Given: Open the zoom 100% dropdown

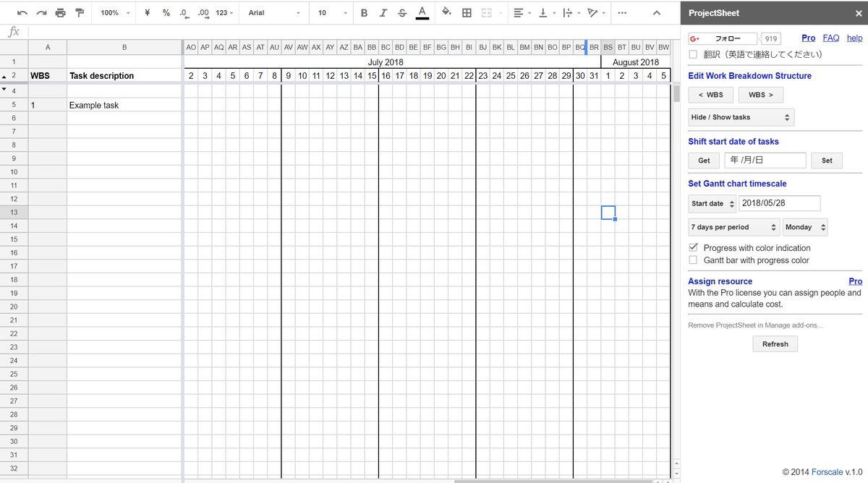Looking at the screenshot, I should tap(115, 13).
